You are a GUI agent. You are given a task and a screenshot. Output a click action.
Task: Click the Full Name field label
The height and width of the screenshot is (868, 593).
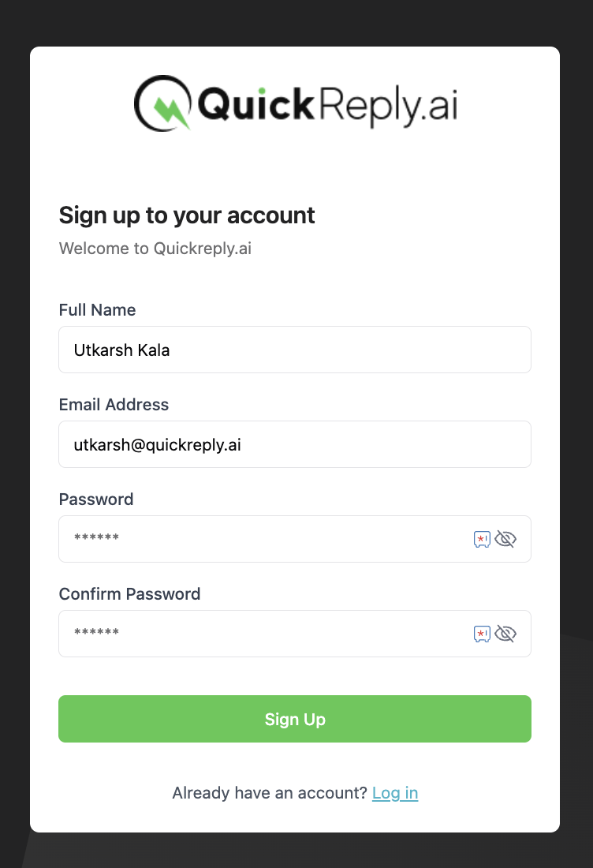[97, 310]
